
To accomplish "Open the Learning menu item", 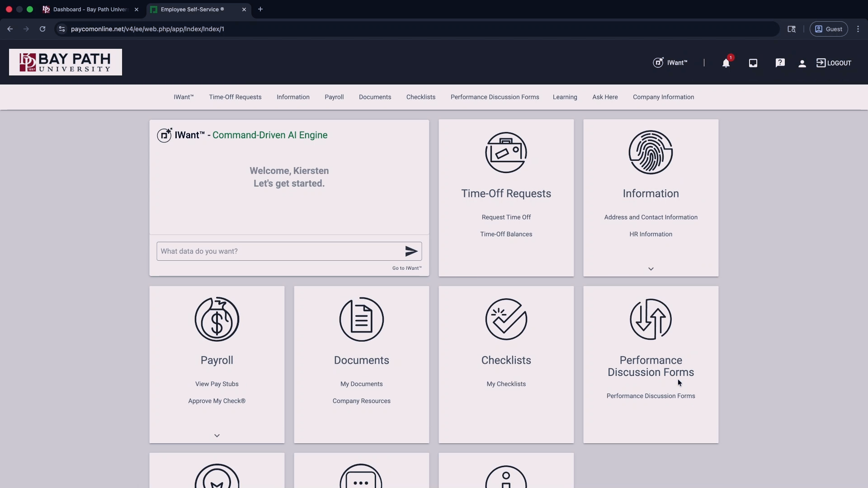I will 565,97.
